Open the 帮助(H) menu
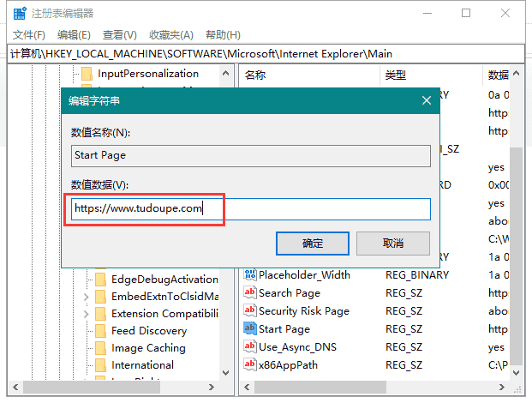532x403 pixels. (x=223, y=35)
